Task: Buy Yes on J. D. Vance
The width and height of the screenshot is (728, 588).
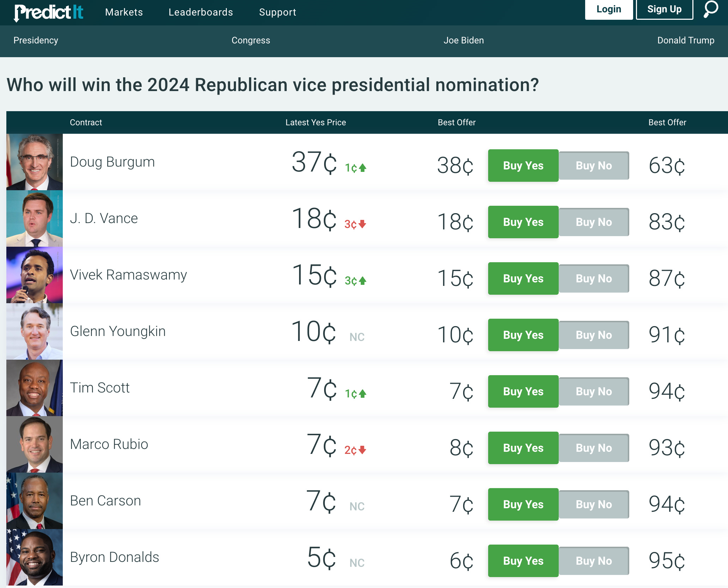Action: (523, 222)
